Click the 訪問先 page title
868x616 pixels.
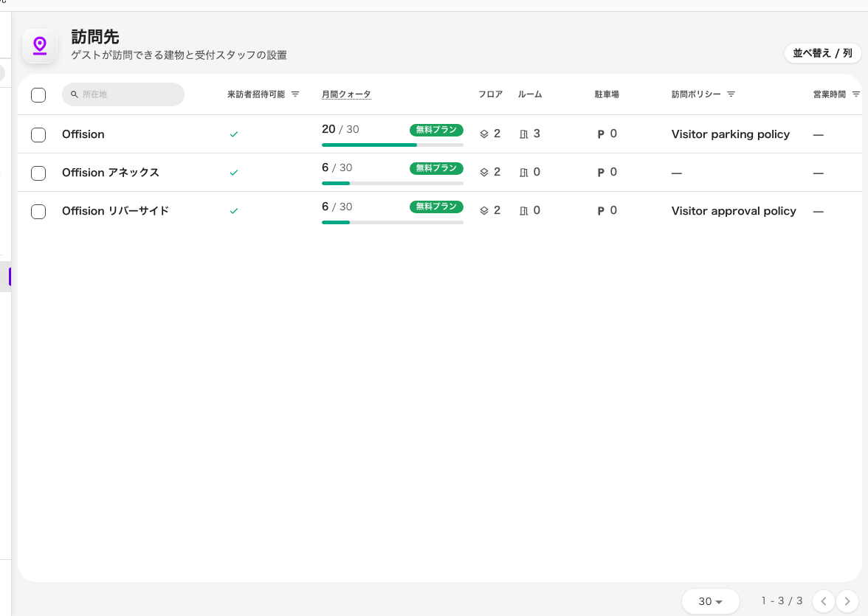pos(95,37)
